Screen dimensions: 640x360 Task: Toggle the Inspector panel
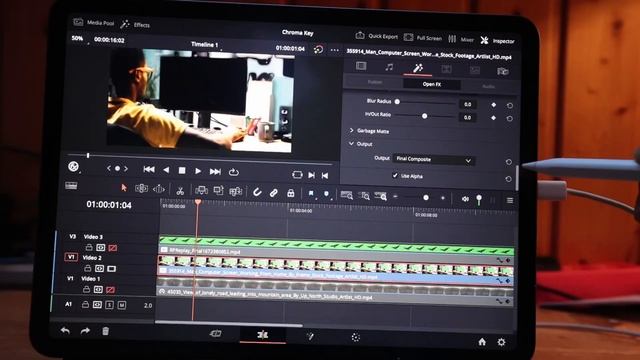coord(497,40)
